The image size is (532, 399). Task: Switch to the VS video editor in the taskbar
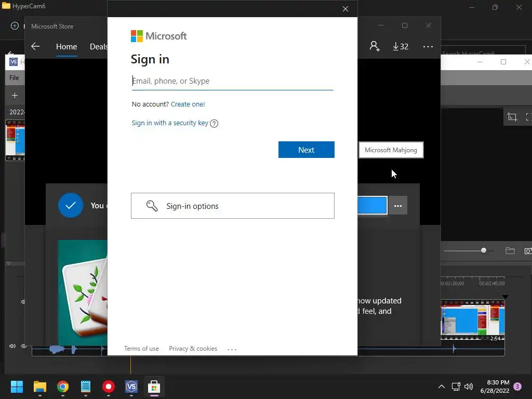[x=131, y=387]
